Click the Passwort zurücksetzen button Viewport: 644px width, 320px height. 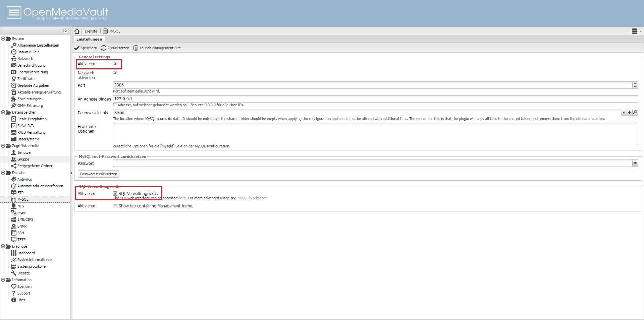[99, 174]
